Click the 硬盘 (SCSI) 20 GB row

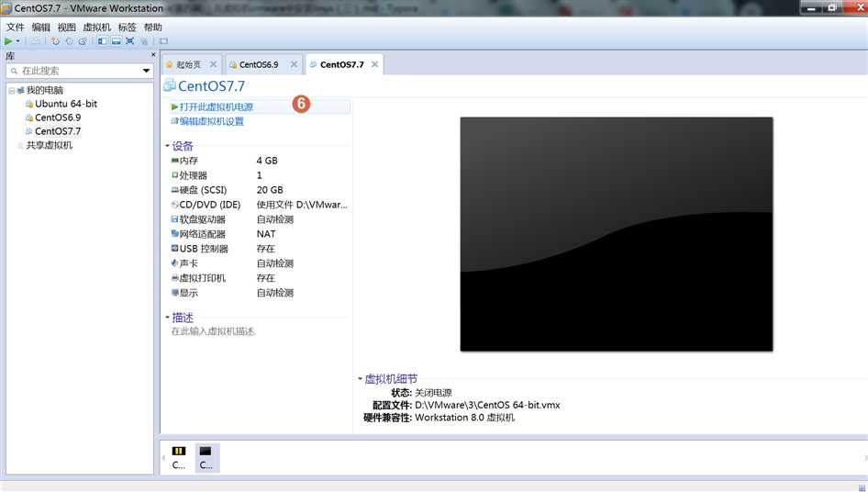(259, 190)
